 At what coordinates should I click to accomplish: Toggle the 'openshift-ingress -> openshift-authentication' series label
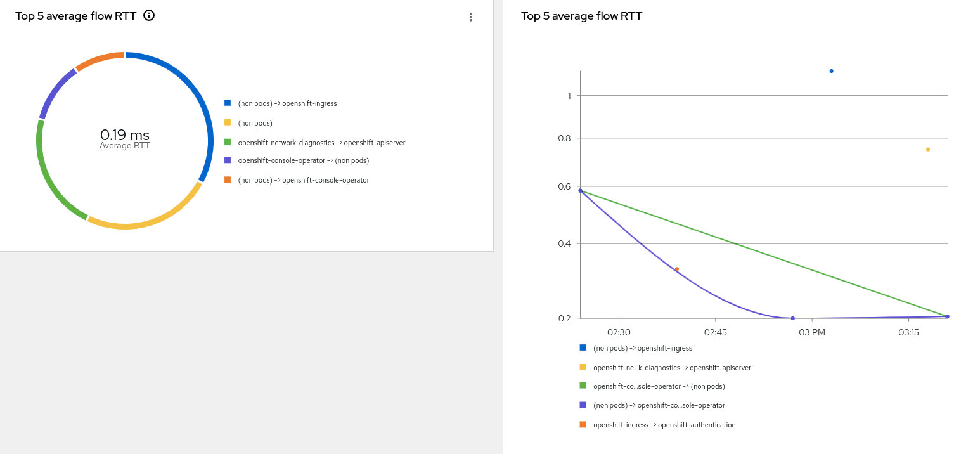click(664, 425)
